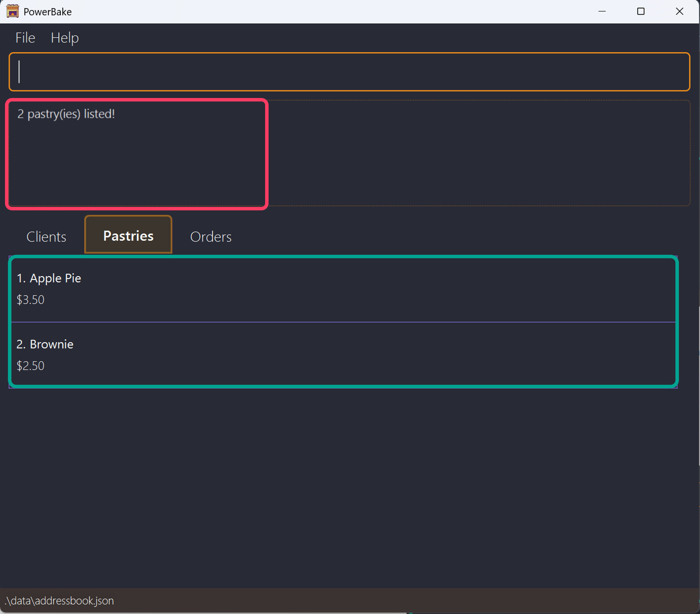This screenshot has width=700, height=614.
Task: Maximize the PowerBake window
Action: (640, 11)
